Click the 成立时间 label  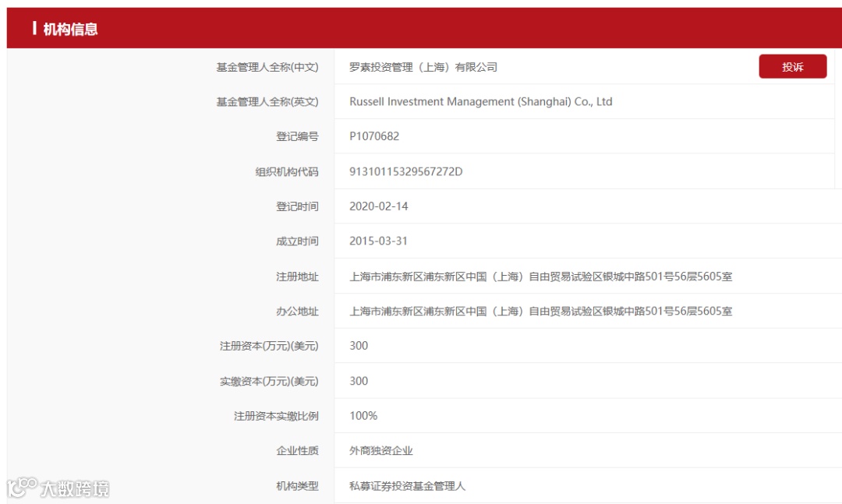tap(298, 241)
